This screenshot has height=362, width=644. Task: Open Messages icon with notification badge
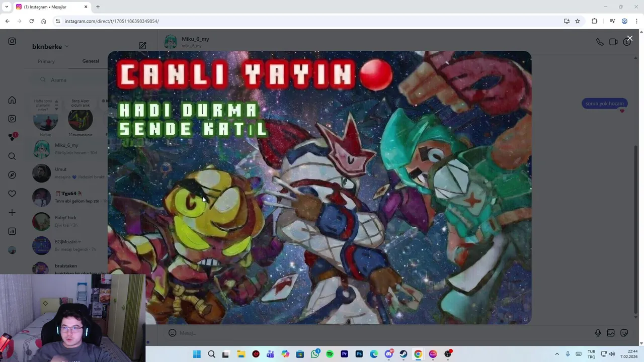tap(13, 137)
